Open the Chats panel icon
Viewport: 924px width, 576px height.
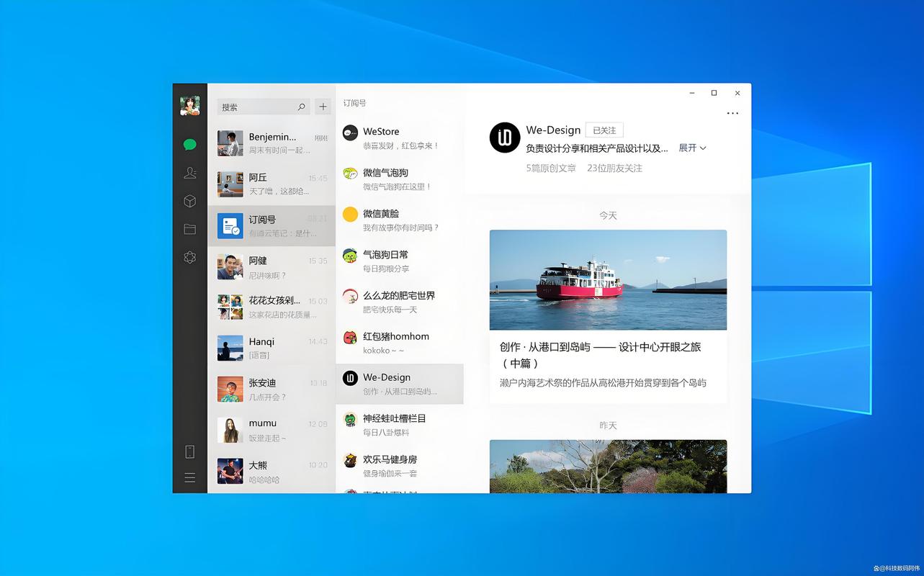(x=189, y=144)
